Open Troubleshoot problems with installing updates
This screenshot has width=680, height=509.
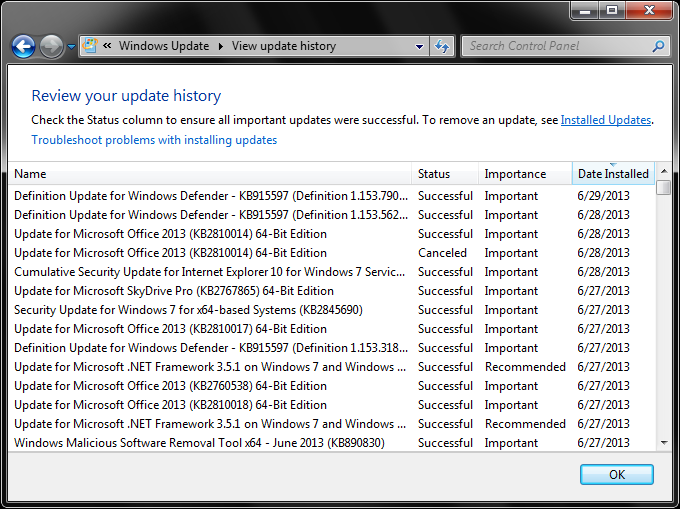coord(154,140)
